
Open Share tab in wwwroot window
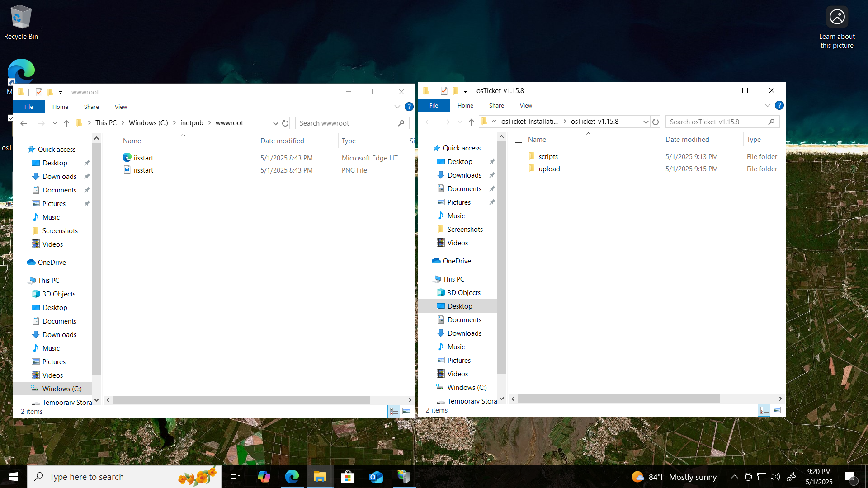[x=91, y=107]
